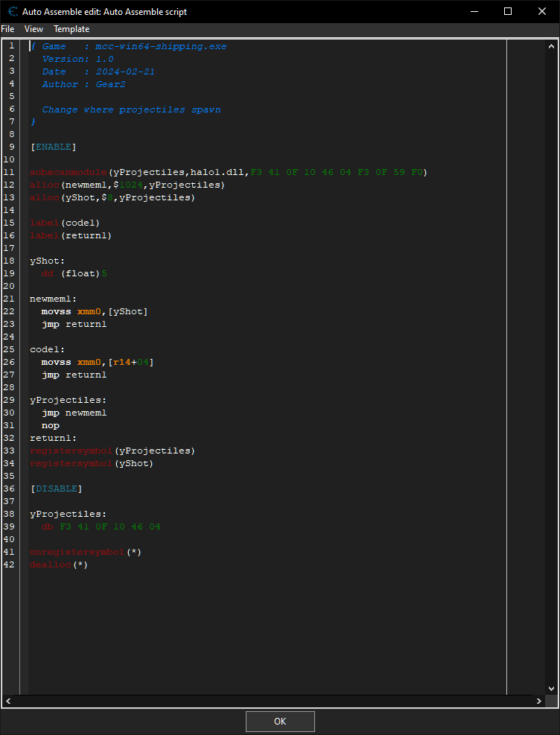The image size is (560, 735).
Task: Select line number 11 in the gutter
Action: pyautogui.click(x=10, y=171)
